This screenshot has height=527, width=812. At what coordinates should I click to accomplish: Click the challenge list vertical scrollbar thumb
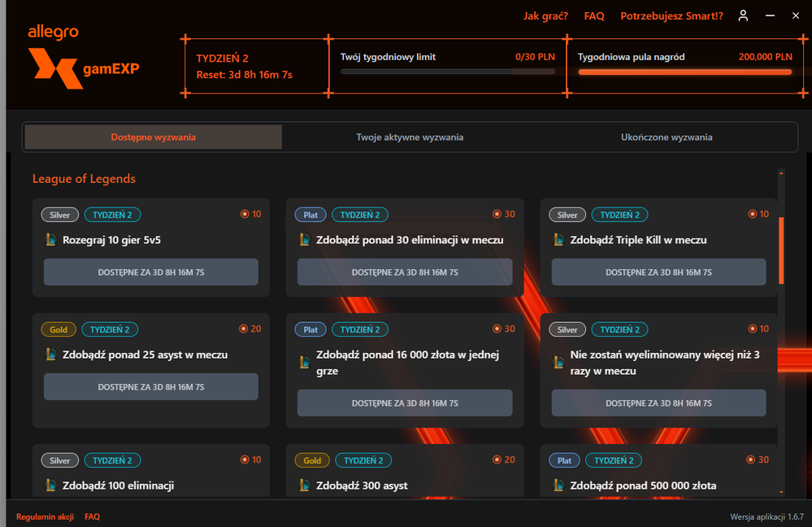(781, 250)
